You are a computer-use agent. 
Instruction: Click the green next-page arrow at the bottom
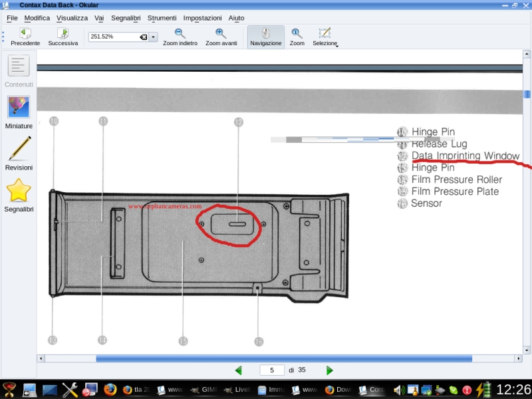click(329, 370)
